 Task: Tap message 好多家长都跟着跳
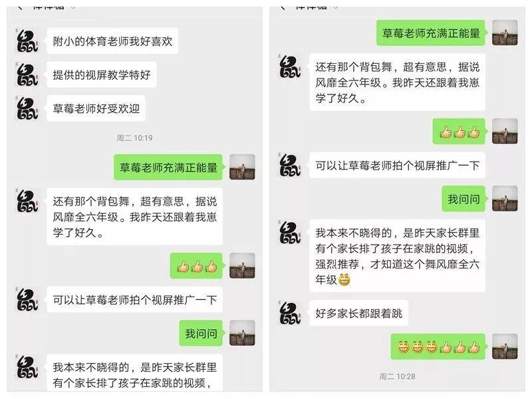tap(358, 313)
